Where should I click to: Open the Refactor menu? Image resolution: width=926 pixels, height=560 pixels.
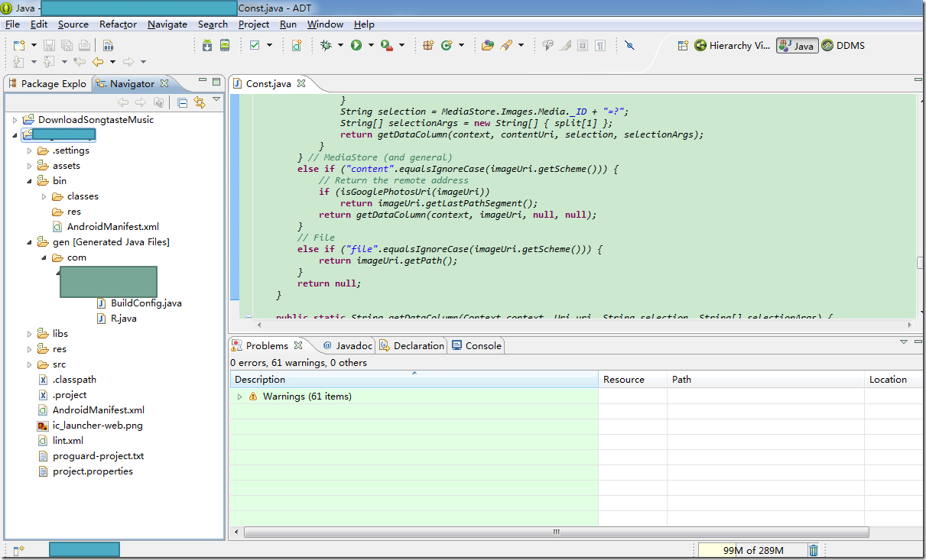(118, 24)
